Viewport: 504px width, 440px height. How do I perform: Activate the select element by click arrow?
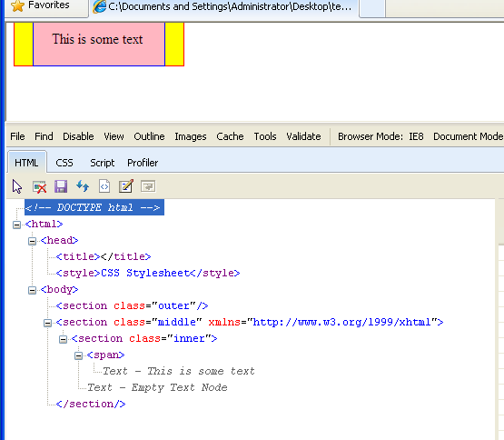pyautogui.click(x=17, y=186)
